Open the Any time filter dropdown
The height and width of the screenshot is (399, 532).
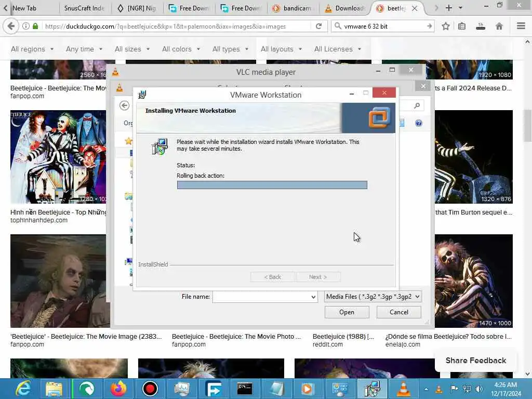tap(84, 49)
